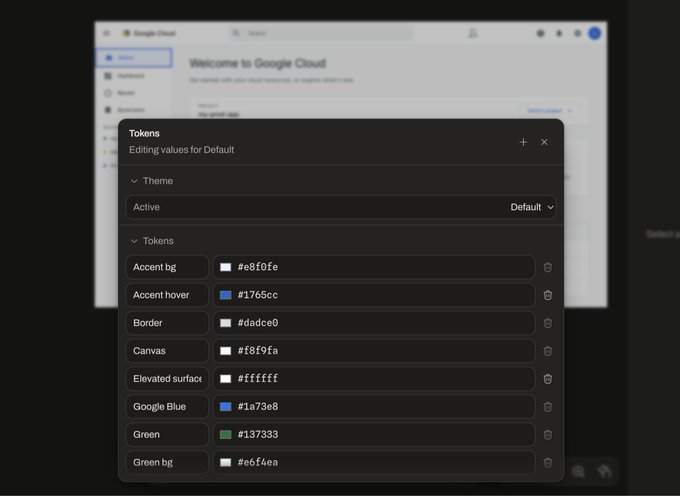This screenshot has width=680, height=496.
Task: Open Elevated surface color swatch
Action: [226, 379]
